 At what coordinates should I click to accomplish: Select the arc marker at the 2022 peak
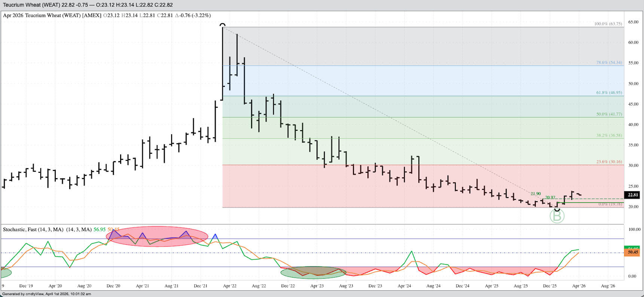coord(223,25)
